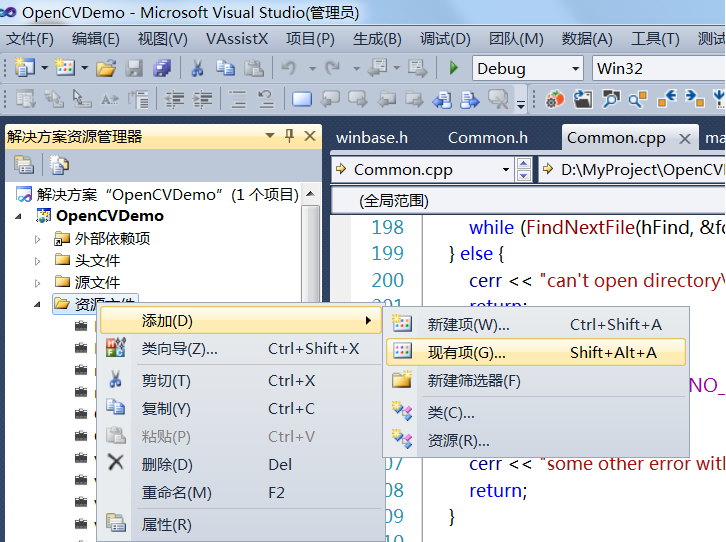
Task: Select 剪切(T) in the context menu
Action: pyautogui.click(x=241, y=380)
